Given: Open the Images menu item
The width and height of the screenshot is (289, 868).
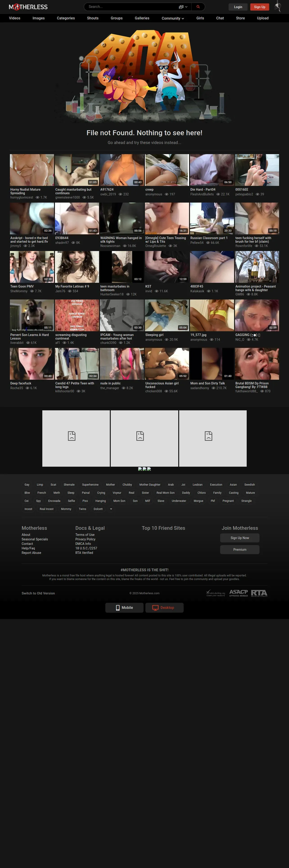Looking at the screenshot, I should click(x=39, y=18).
